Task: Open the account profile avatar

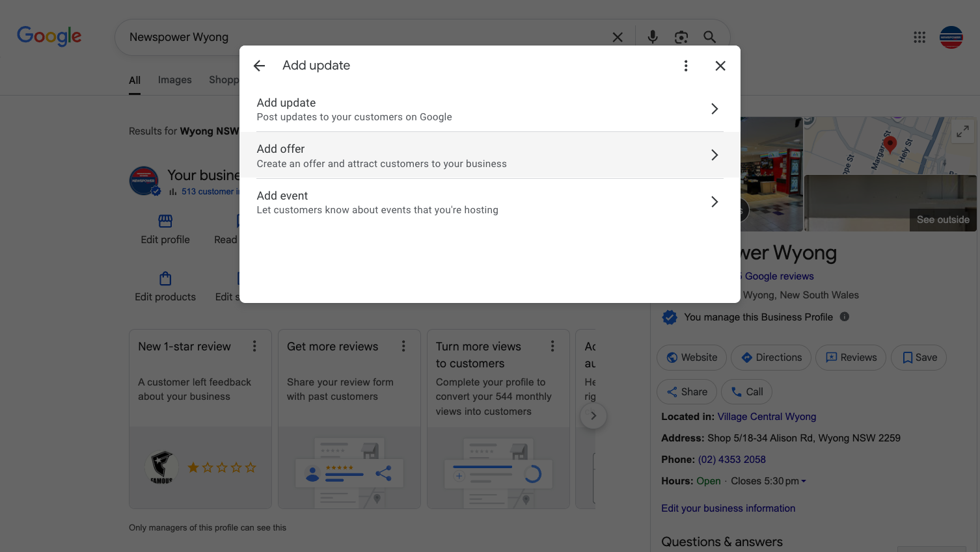Action: click(951, 37)
